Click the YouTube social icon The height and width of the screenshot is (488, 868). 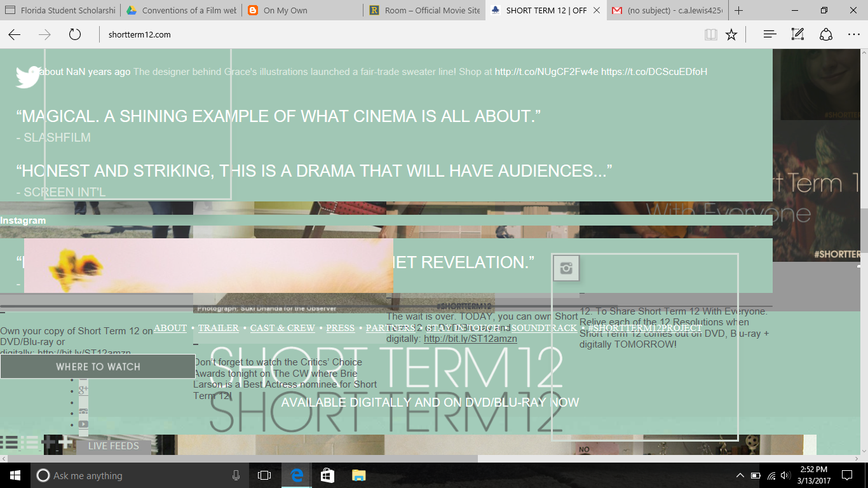coord(83,424)
